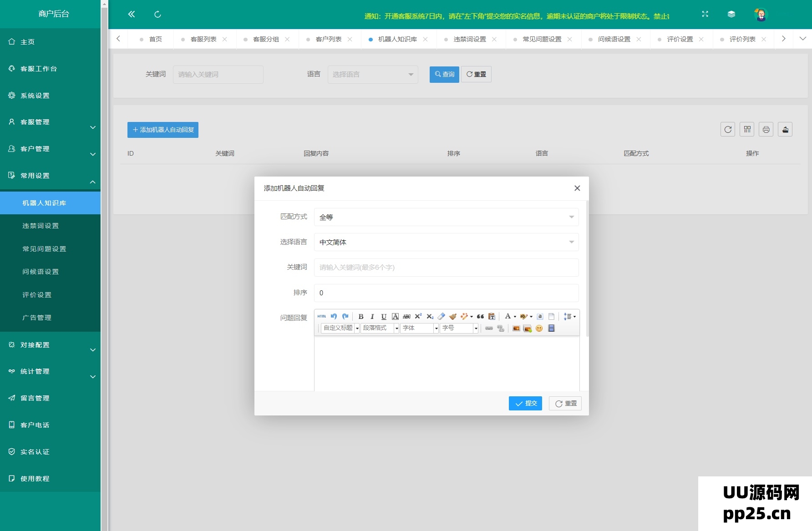Open the font color picker in the editor
Viewport: 812px width, 531px height.
(508, 316)
